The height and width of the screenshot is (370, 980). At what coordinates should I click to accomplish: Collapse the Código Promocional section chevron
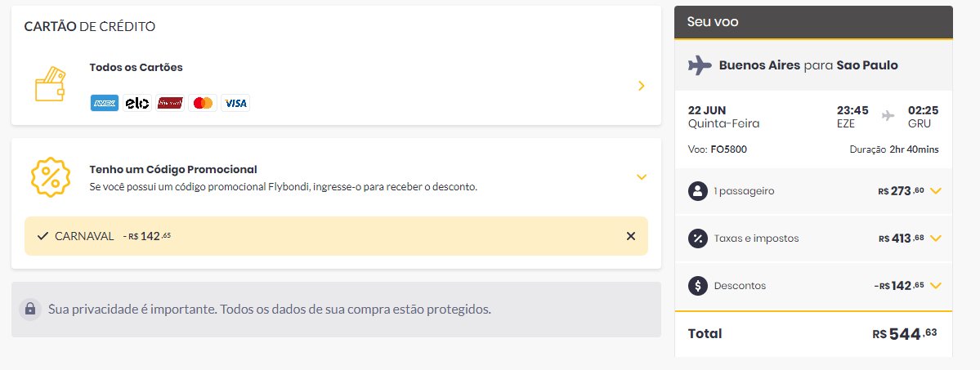pos(642,177)
